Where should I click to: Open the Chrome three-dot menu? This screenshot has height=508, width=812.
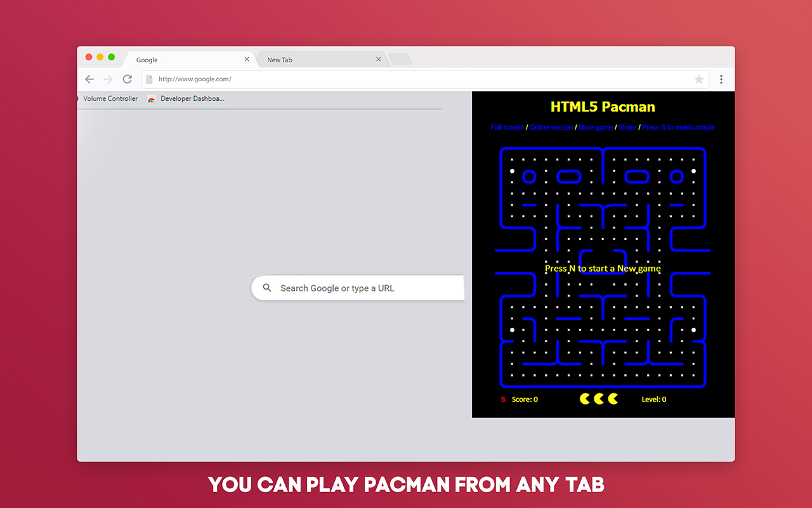(x=721, y=79)
